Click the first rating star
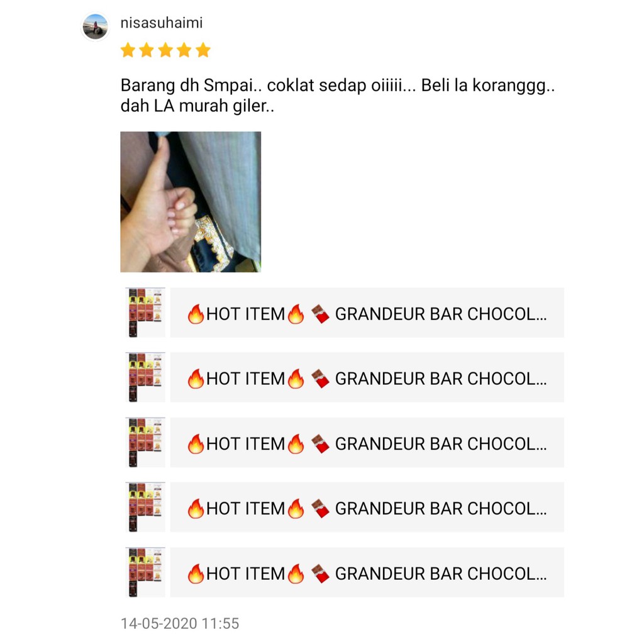644x644 pixels. 128,50
